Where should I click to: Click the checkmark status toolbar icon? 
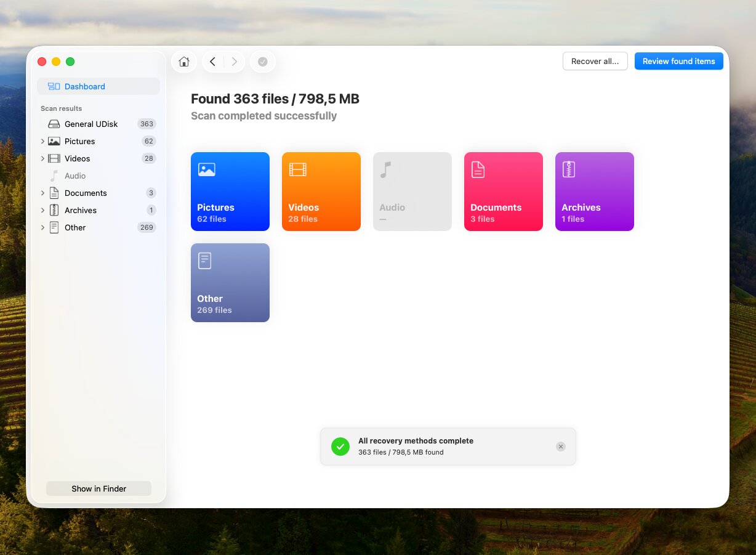tap(263, 62)
